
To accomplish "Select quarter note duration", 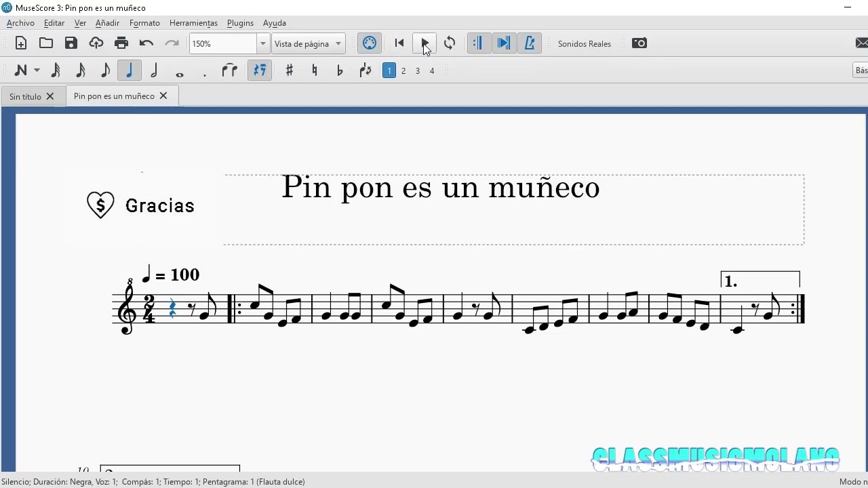I will click(129, 70).
